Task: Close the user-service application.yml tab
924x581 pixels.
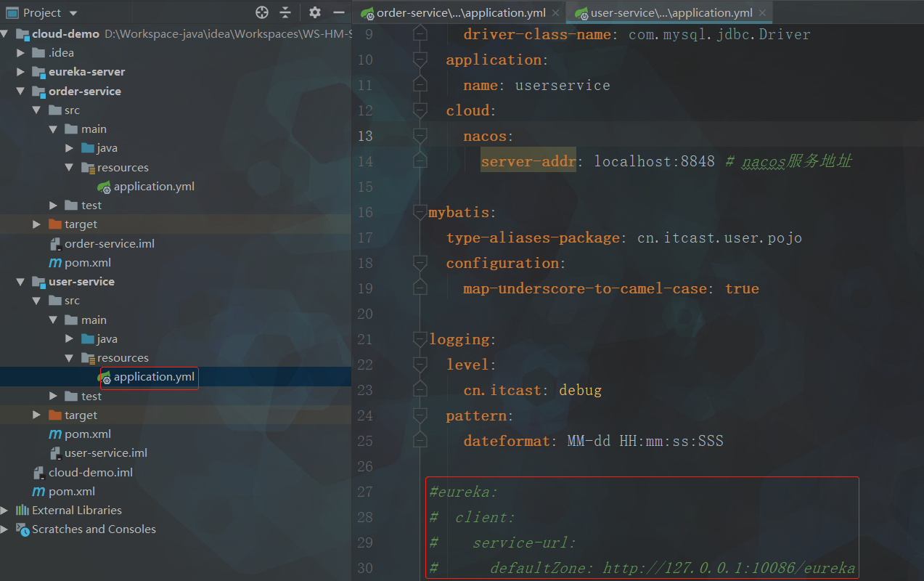Action: click(763, 13)
